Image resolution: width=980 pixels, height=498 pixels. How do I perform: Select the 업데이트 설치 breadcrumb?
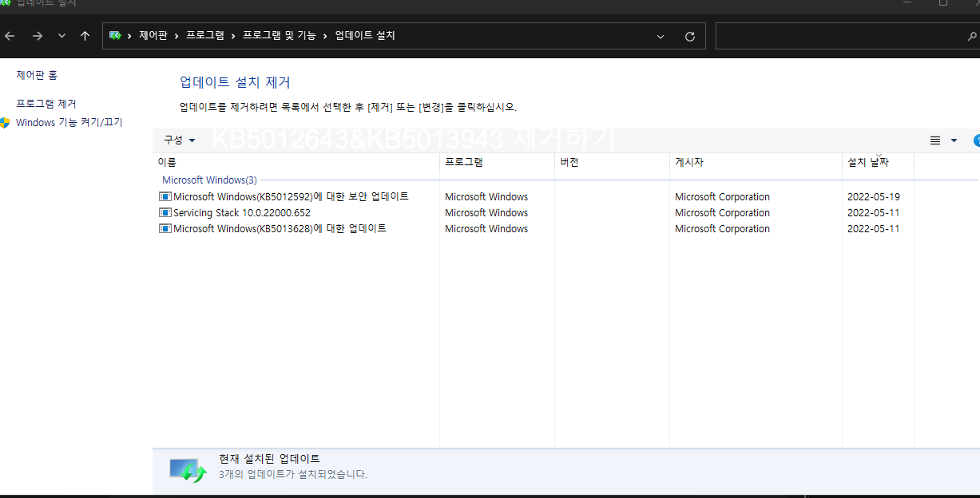point(365,36)
